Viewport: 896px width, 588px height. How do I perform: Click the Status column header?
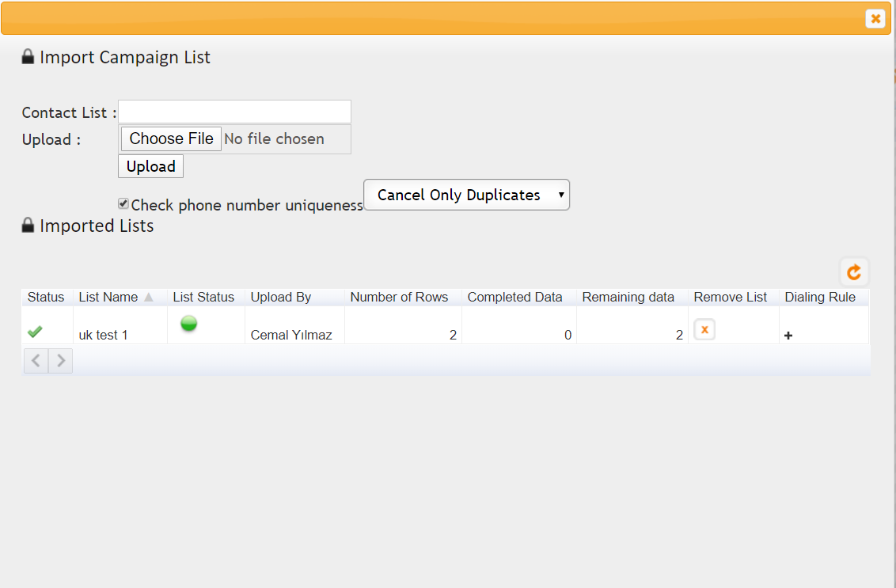pos(47,297)
